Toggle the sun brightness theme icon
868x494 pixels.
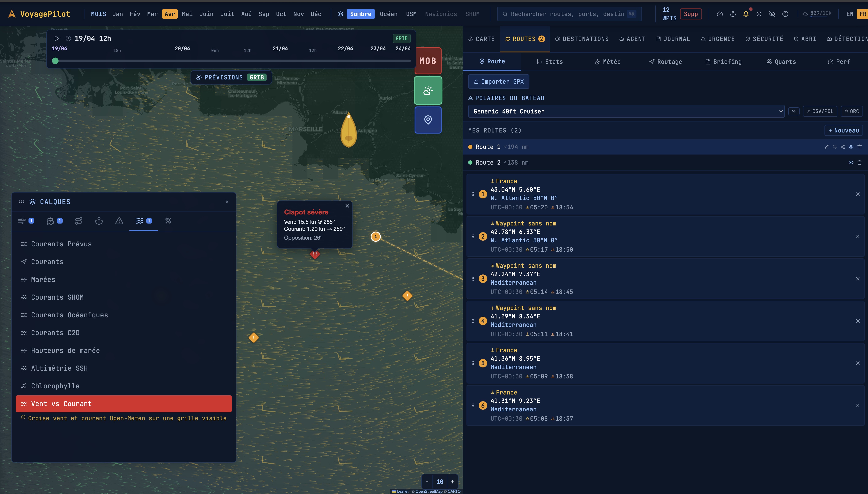(759, 14)
